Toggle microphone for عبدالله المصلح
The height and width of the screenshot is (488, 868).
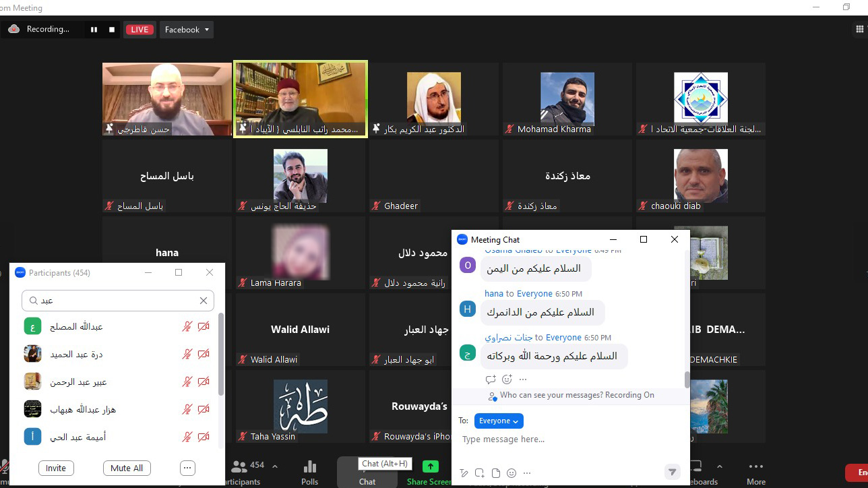[187, 327]
